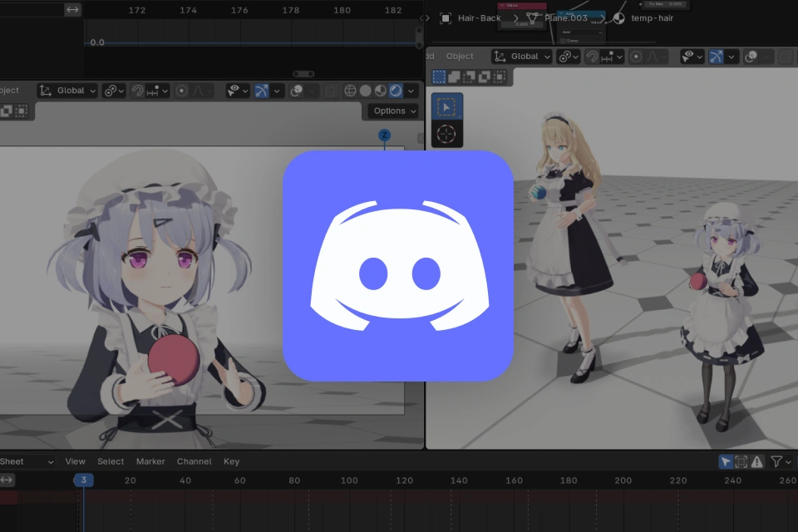The width and height of the screenshot is (798, 532).
Task: Open pivot point dropdown in left viewport
Action: pos(115,91)
